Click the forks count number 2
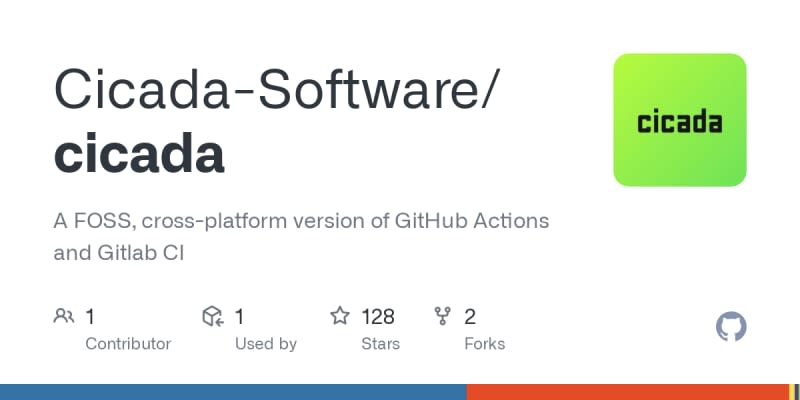800x400 pixels. pyautogui.click(x=470, y=317)
